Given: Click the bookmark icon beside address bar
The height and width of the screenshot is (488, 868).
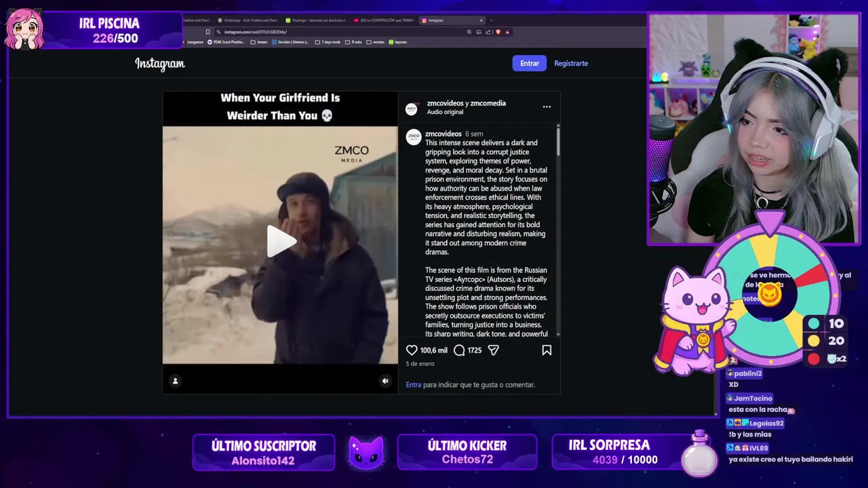Looking at the screenshot, I should 208,32.
